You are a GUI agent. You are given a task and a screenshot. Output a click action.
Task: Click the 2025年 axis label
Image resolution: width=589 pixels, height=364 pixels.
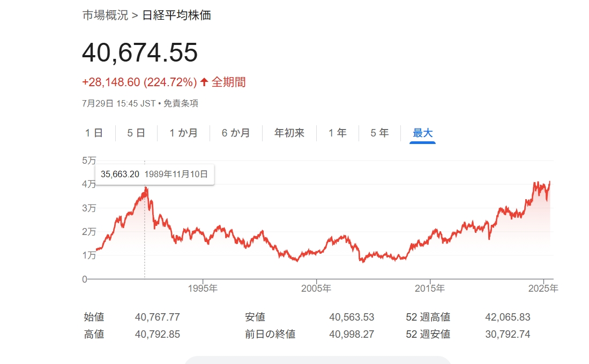543,289
